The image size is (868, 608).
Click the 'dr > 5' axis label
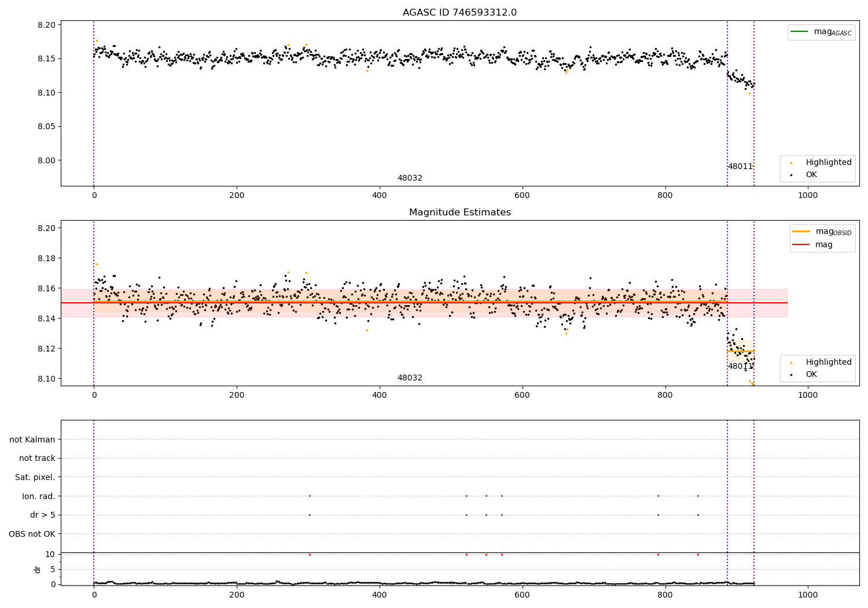pyautogui.click(x=43, y=515)
